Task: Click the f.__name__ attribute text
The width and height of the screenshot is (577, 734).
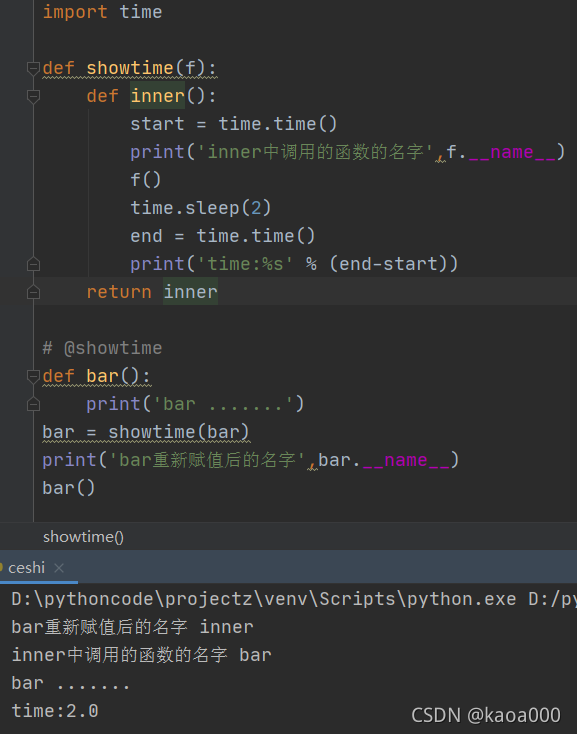Action: pos(501,152)
